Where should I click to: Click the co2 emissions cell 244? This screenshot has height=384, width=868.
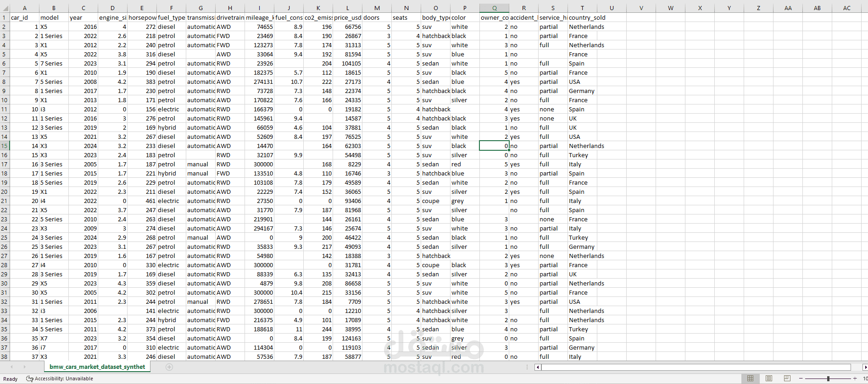click(x=318, y=329)
